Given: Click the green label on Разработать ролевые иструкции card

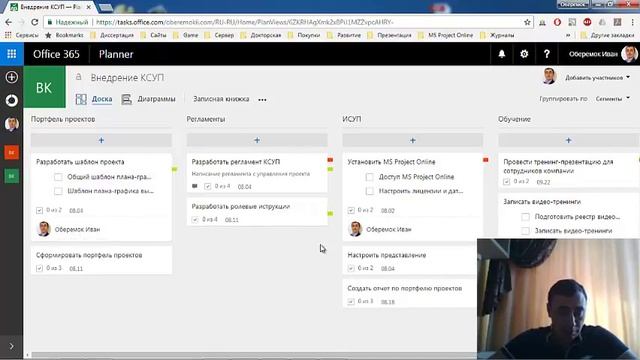Looking at the screenshot, I should (330, 213).
